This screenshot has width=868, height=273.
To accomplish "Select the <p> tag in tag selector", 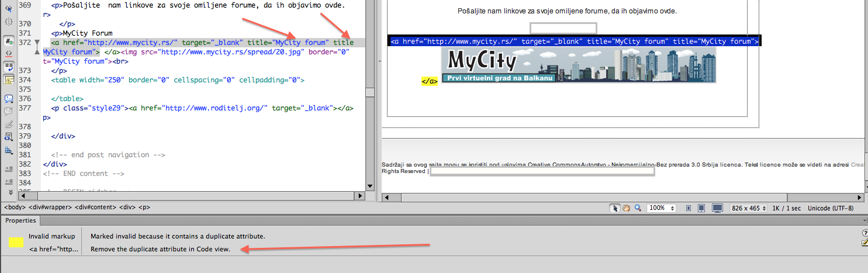I will (144, 208).
